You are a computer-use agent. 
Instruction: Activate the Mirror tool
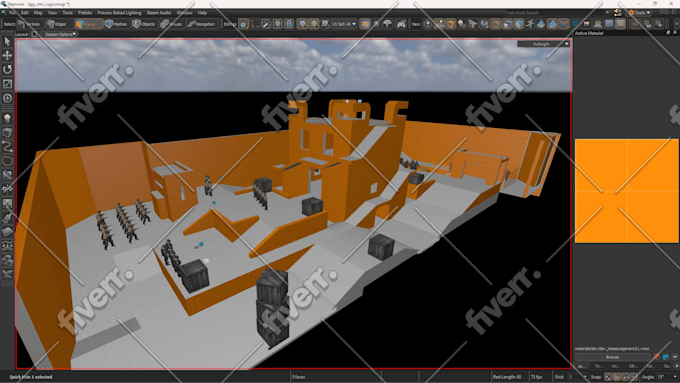[7, 189]
